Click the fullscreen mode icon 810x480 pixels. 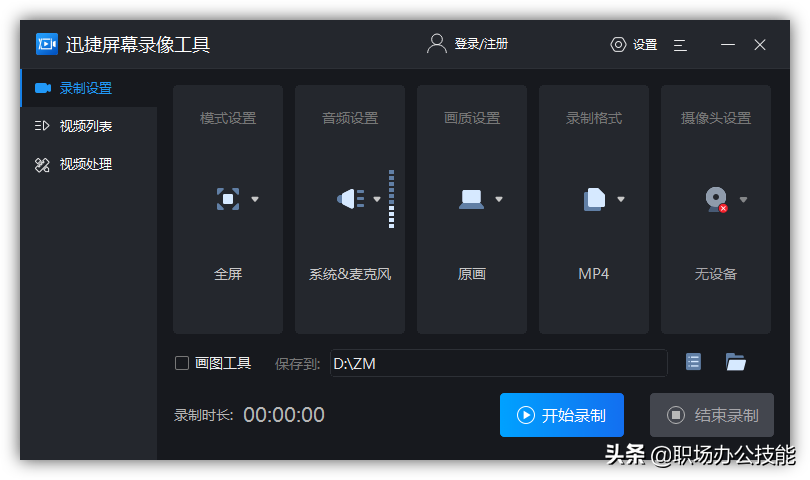click(228, 199)
